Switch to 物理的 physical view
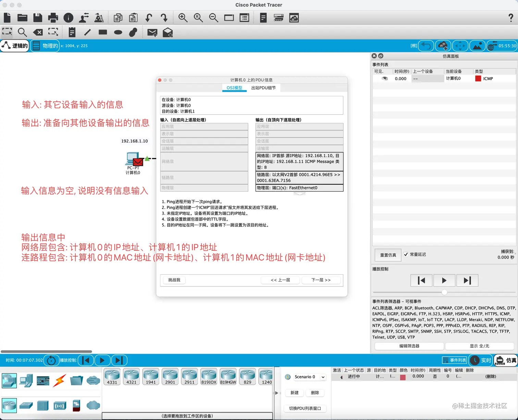This screenshot has height=420, width=518. pos(45,46)
